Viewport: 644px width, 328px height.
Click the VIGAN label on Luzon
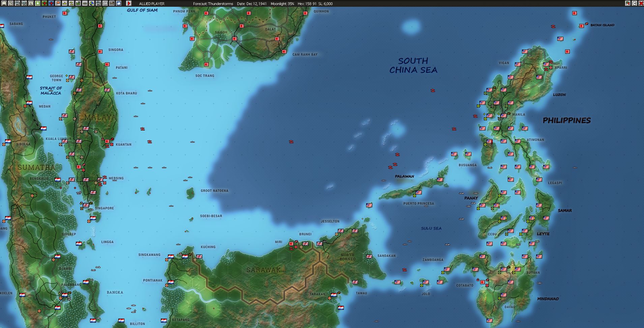pos(504,63)
